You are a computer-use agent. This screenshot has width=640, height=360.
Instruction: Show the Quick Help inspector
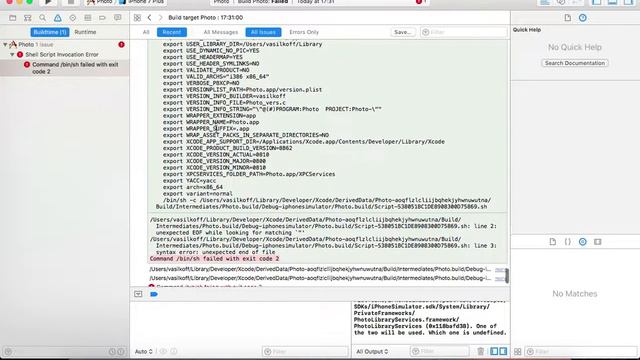tap(582, 18)
